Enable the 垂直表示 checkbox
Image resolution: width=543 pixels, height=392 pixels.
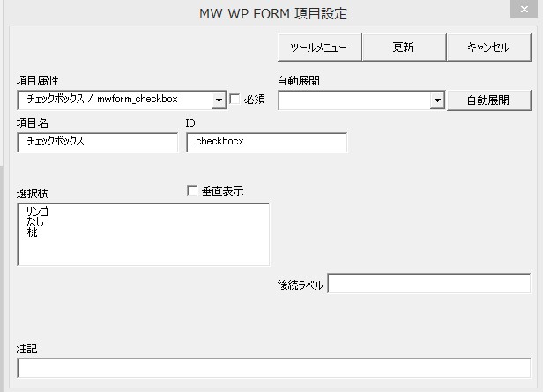point(192,190)
